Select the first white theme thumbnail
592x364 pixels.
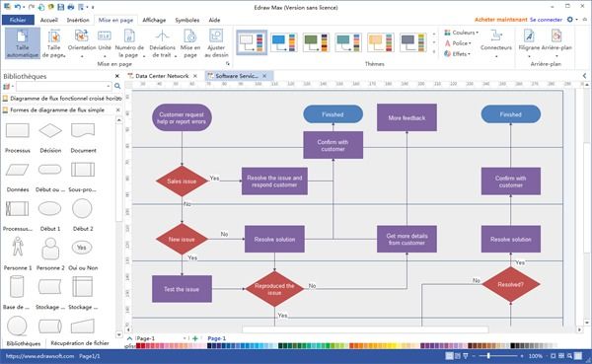[x=252, y=42]
